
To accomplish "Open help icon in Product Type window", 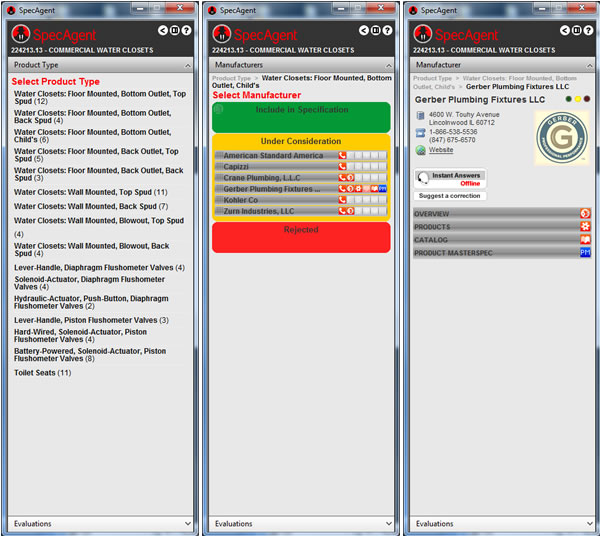I will [186, 30].
